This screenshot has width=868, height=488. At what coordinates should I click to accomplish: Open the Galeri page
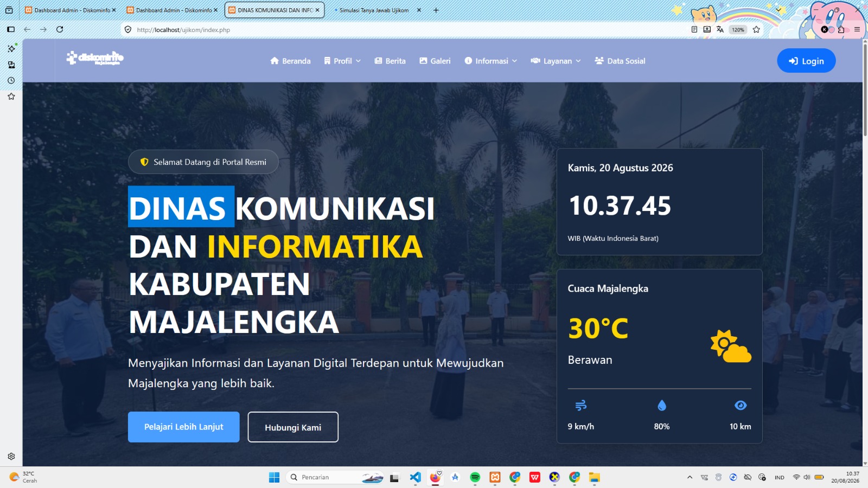coord(435,61)
